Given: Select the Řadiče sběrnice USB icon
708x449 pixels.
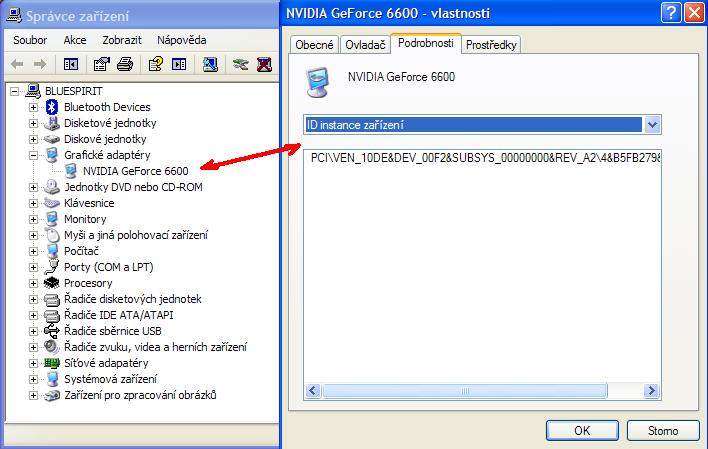Looking at the screenshot, I should (51, 331).
